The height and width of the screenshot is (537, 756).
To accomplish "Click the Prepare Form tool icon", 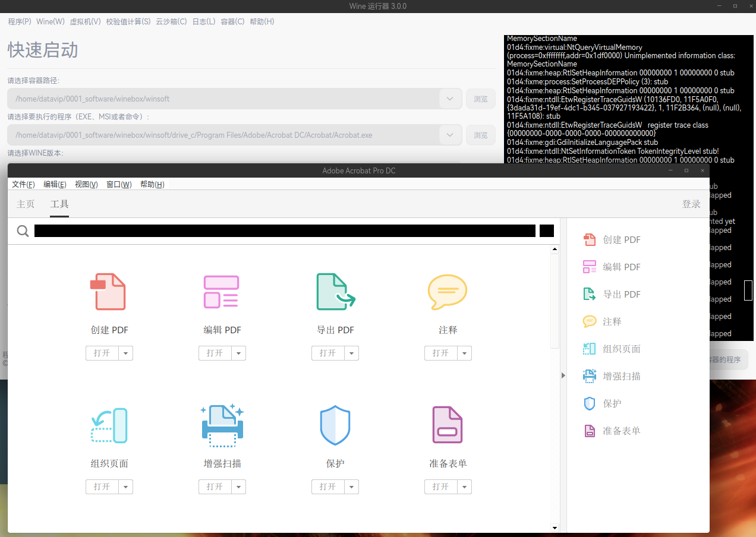I will coord(448,425).
